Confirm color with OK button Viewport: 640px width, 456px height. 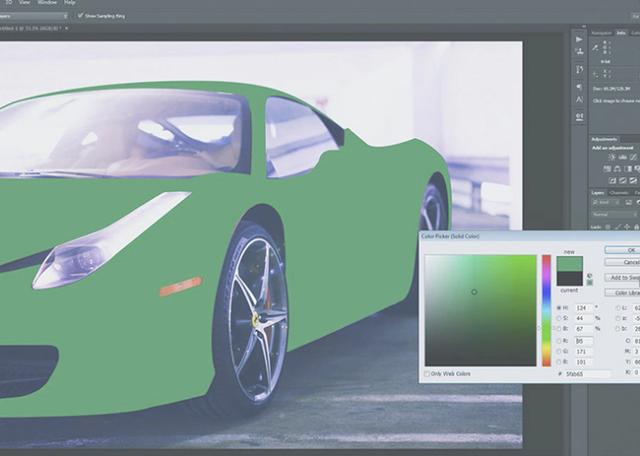coord(622,250)
